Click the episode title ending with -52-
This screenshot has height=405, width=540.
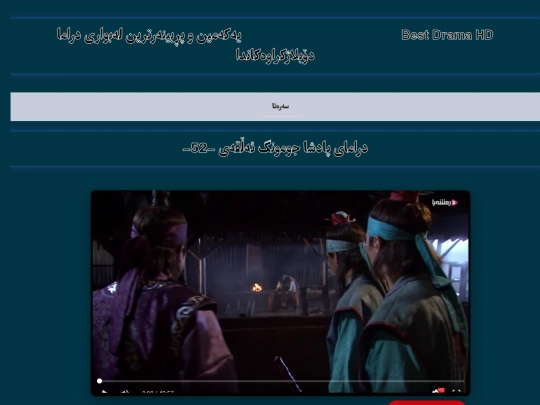click(x=275, y=148)
